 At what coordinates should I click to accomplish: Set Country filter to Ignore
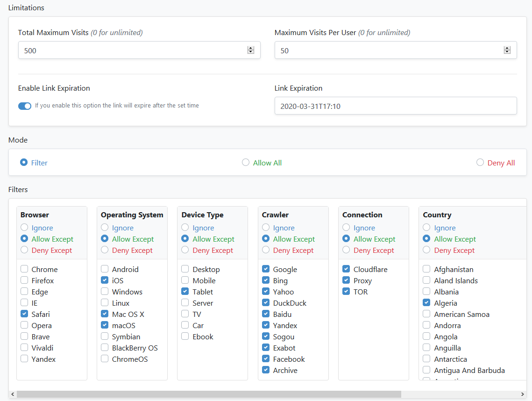coord(426,228)
